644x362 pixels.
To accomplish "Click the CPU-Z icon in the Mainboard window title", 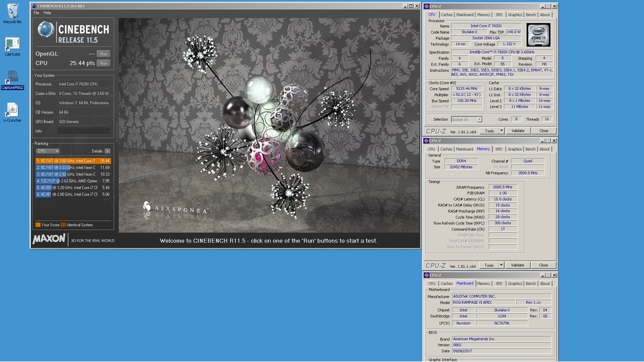I will pos(427,275).
